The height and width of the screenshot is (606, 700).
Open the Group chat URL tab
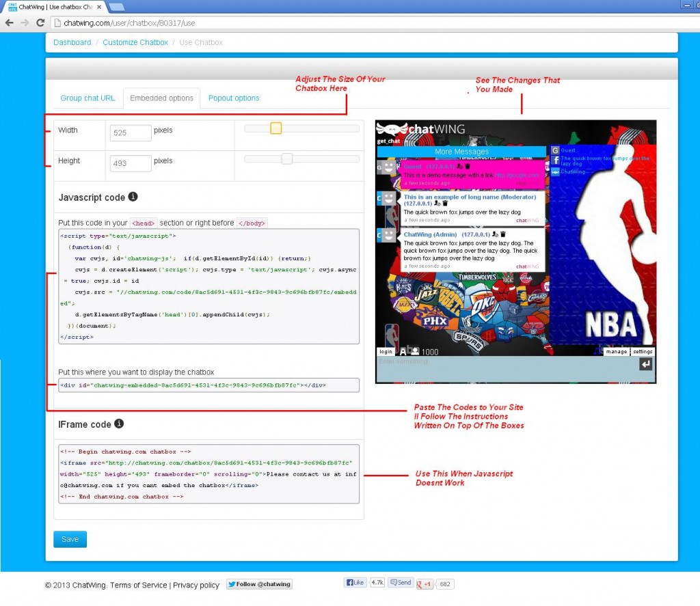coord(87,98)
